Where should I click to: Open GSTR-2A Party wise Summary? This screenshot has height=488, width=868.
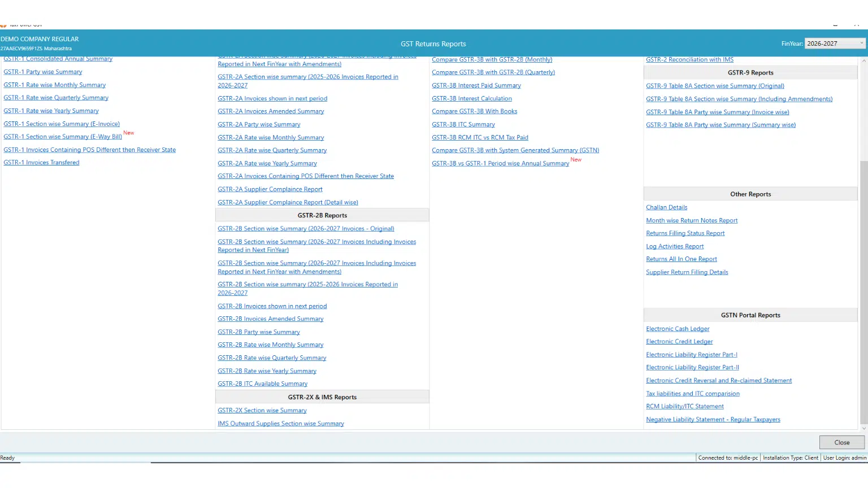point(259,125)
